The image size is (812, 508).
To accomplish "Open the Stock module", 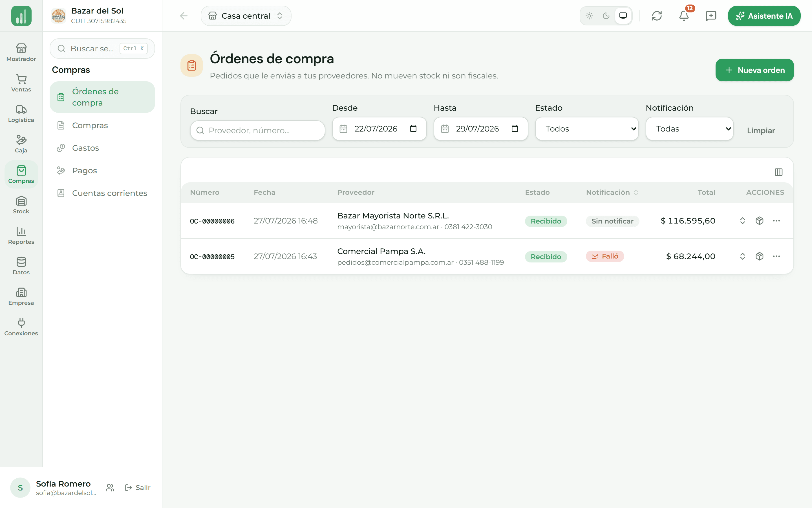I will 21,205.
